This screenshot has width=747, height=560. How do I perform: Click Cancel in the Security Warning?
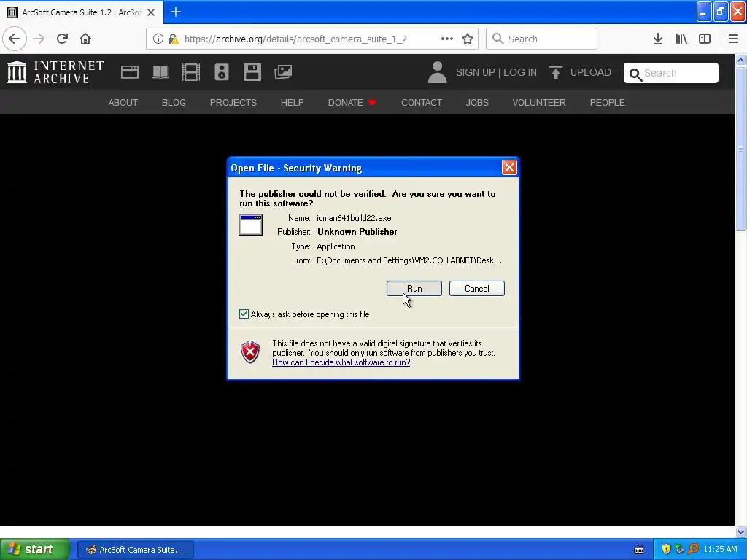pyautogui.click(x=477, y=289)
